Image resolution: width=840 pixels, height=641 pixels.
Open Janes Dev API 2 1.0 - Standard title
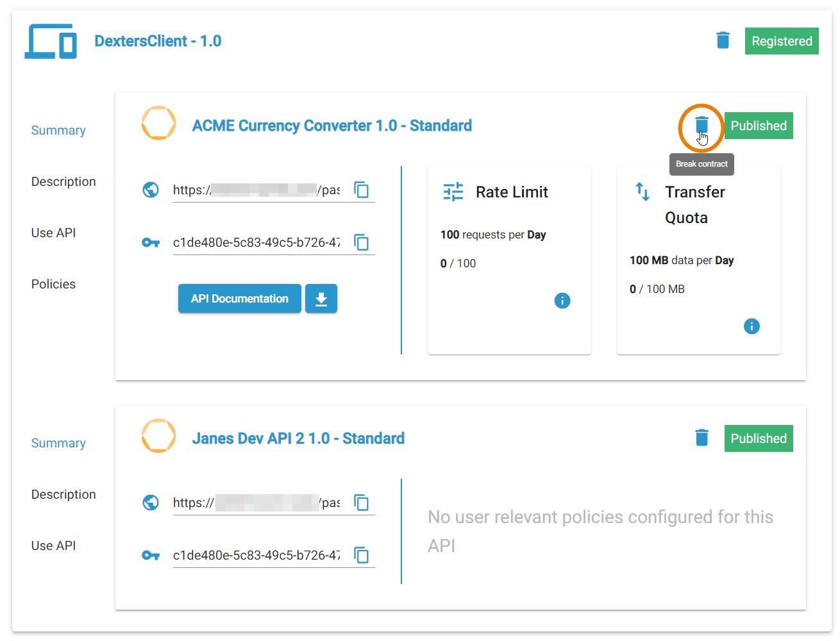click(298, 438)
